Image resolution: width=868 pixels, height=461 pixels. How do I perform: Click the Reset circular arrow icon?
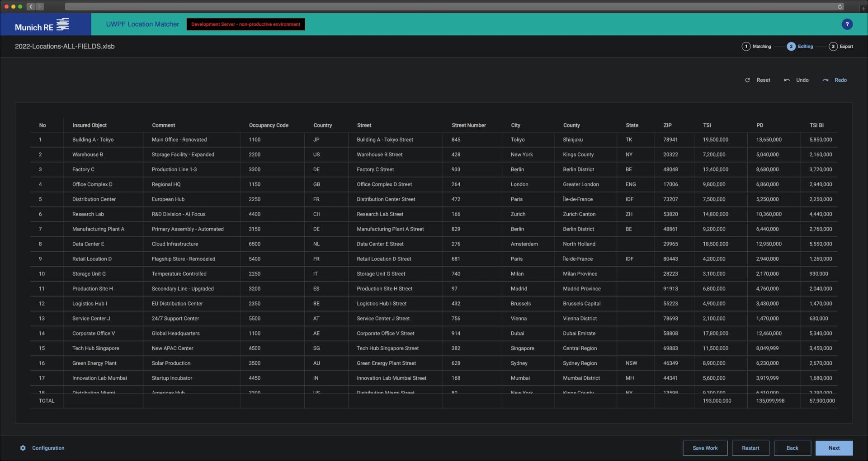[747, 80]
